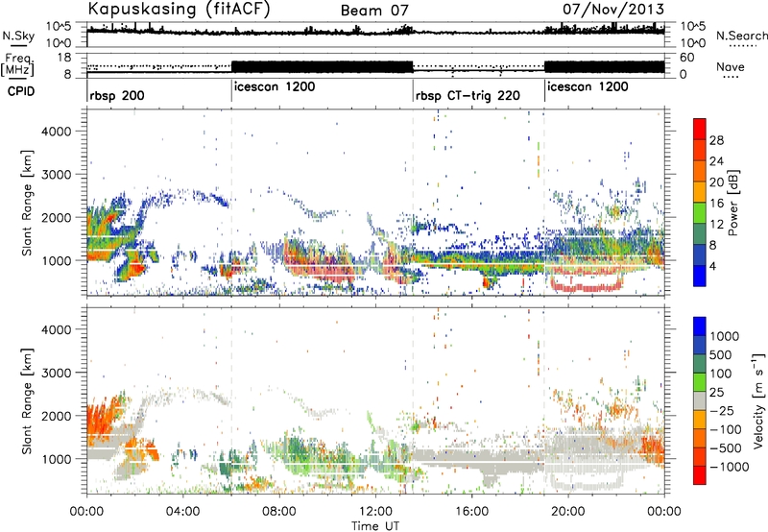Viewport: 768px width, 532px height.
Task: Click the 'rbsp 200' CPID label
Action: tap(117, 95)
